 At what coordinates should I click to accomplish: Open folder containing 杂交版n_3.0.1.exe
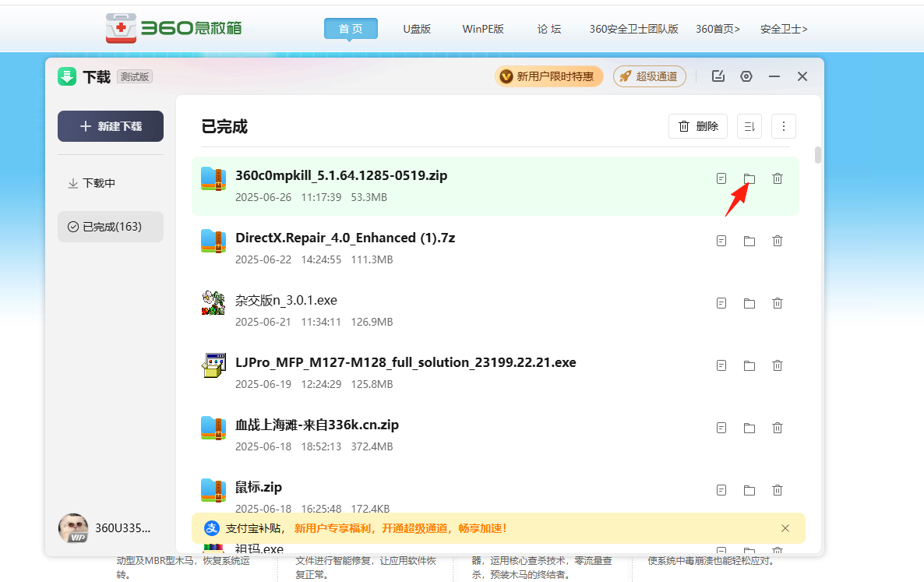tap(749, 303)
